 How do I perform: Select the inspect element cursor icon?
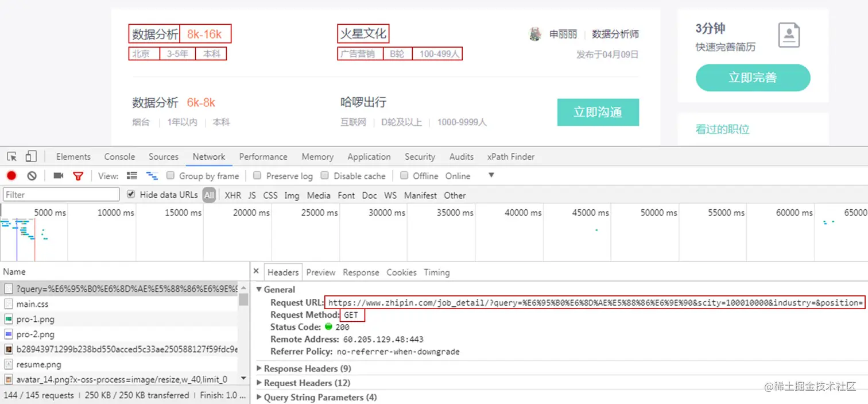pos(10,156)
